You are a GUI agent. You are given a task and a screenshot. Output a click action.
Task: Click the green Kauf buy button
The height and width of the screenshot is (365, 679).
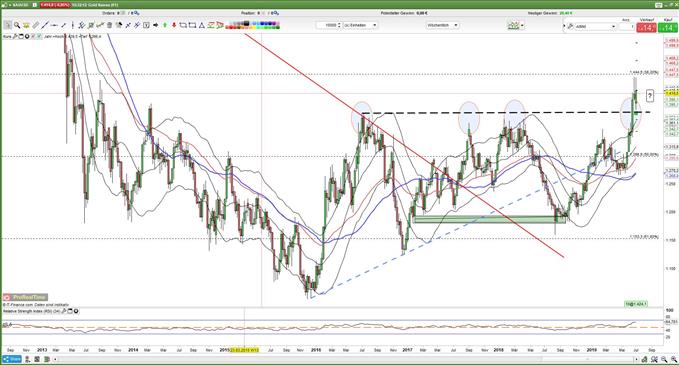(x=668, y=28)
